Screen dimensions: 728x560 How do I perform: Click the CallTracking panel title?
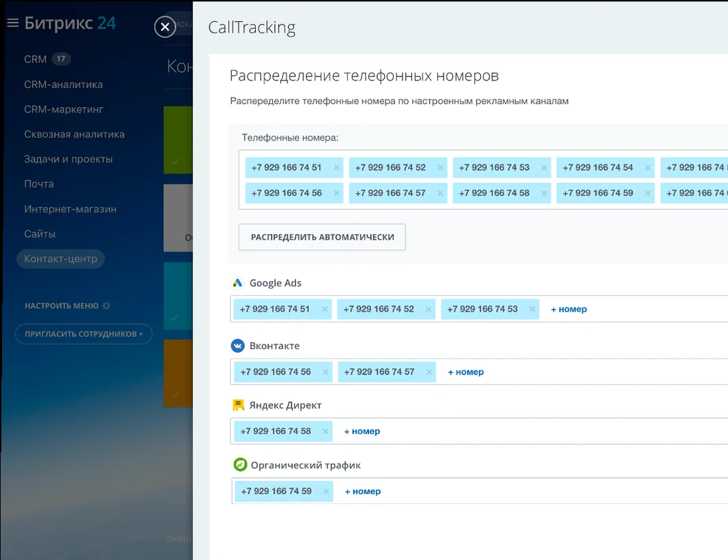[252, 28]
